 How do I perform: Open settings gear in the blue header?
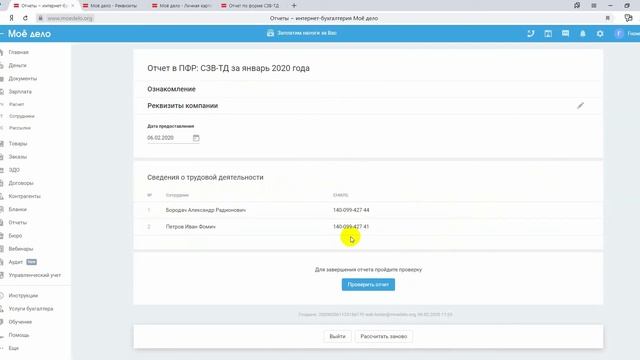click(x=600, y=33)
